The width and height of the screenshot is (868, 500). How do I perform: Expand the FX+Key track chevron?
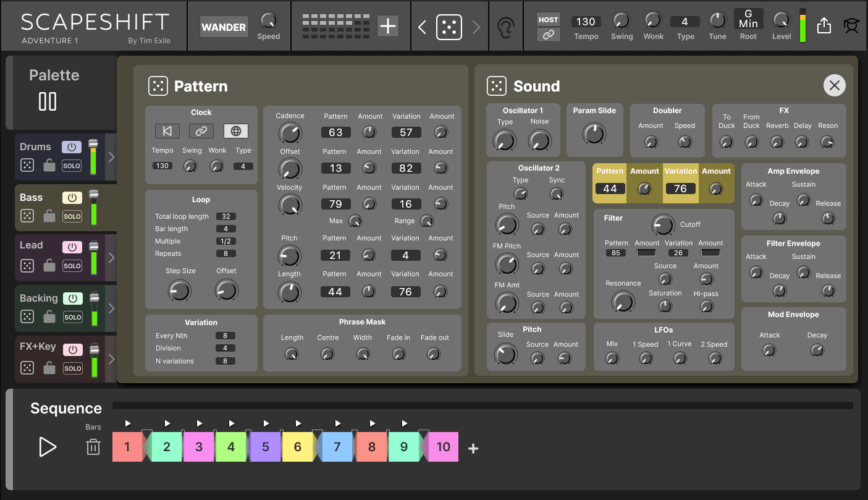[x=111, y=359]
